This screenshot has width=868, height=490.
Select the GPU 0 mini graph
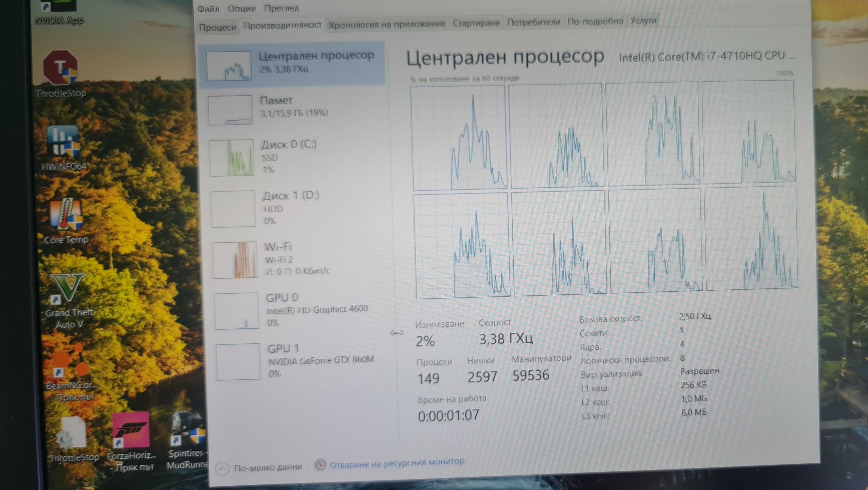pyautogui.click(x=237, y=311)
